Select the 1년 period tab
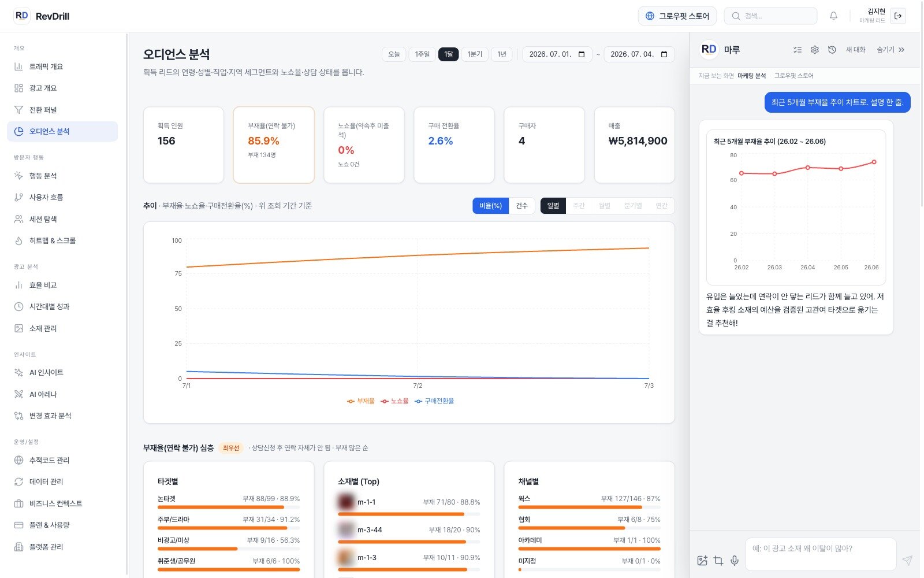 click(502, 54)
